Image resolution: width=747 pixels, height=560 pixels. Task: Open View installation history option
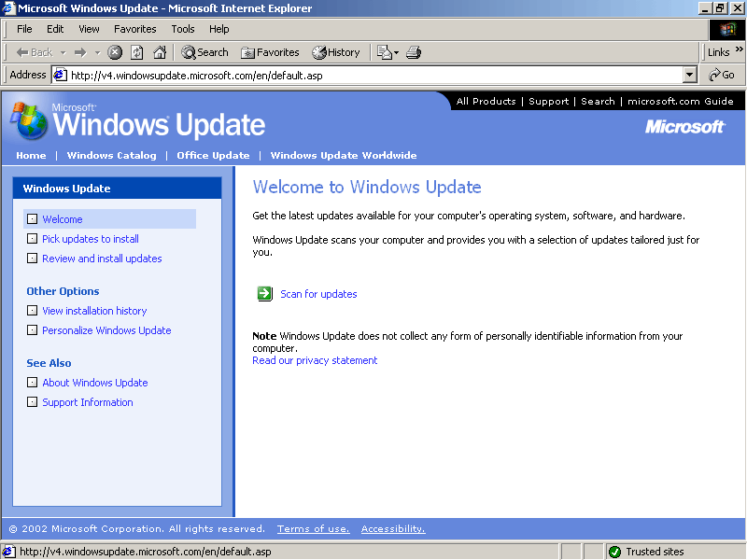(94, 311)
